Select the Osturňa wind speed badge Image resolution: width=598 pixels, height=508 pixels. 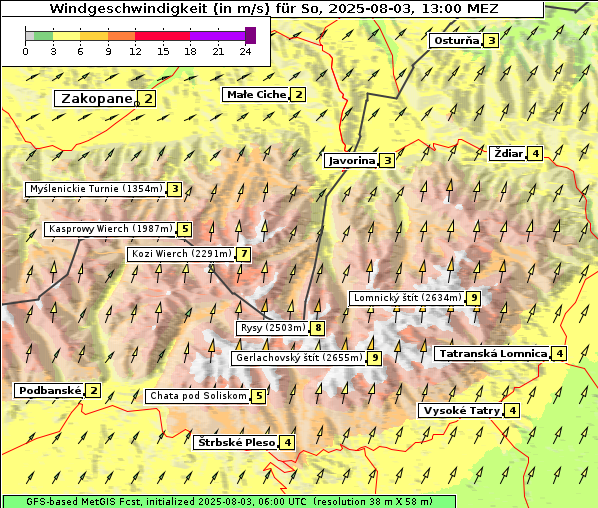click(491, 40)
